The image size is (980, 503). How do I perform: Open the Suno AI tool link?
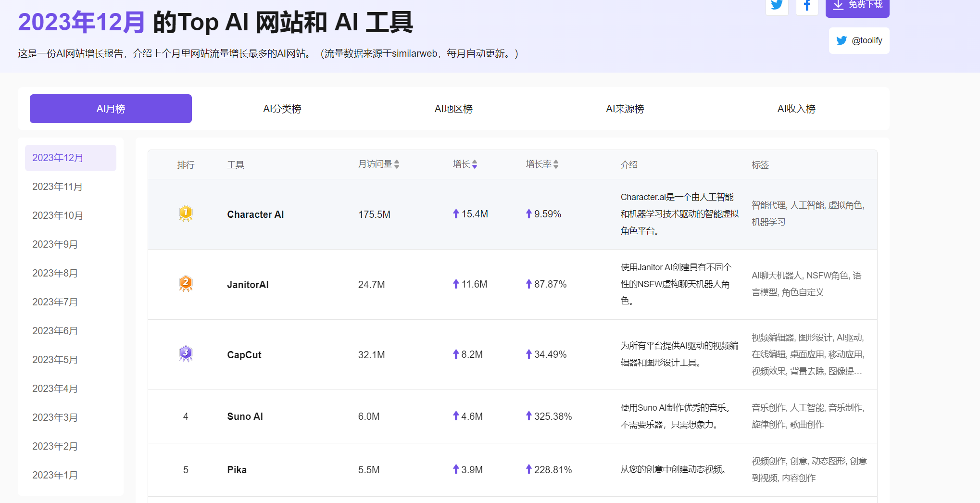245,416
